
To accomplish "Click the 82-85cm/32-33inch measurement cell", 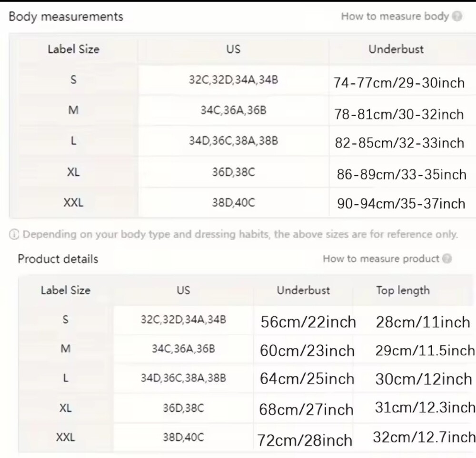I will (399, 143).
